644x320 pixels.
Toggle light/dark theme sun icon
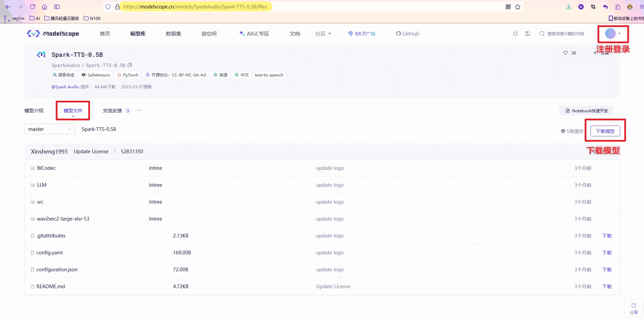(515, 33)
